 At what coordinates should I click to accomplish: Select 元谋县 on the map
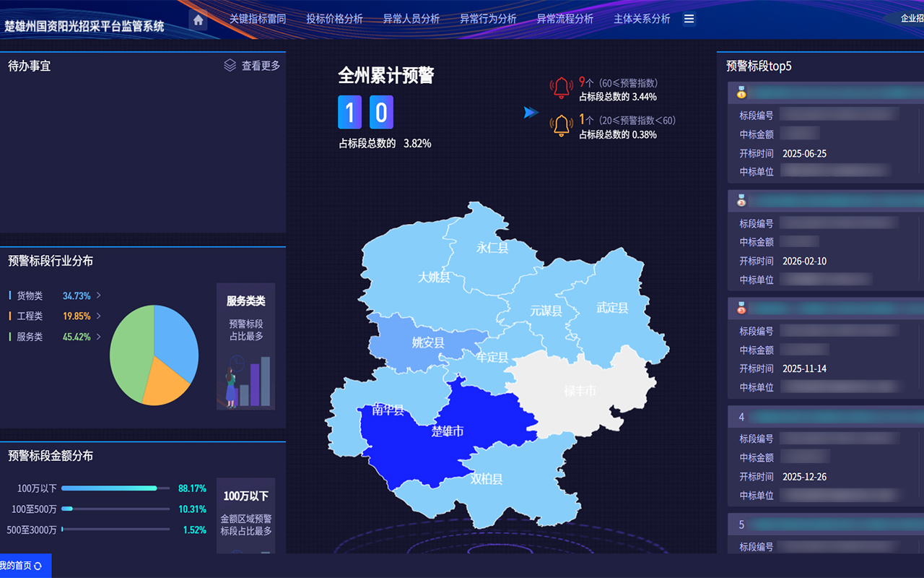pos(546,311)
